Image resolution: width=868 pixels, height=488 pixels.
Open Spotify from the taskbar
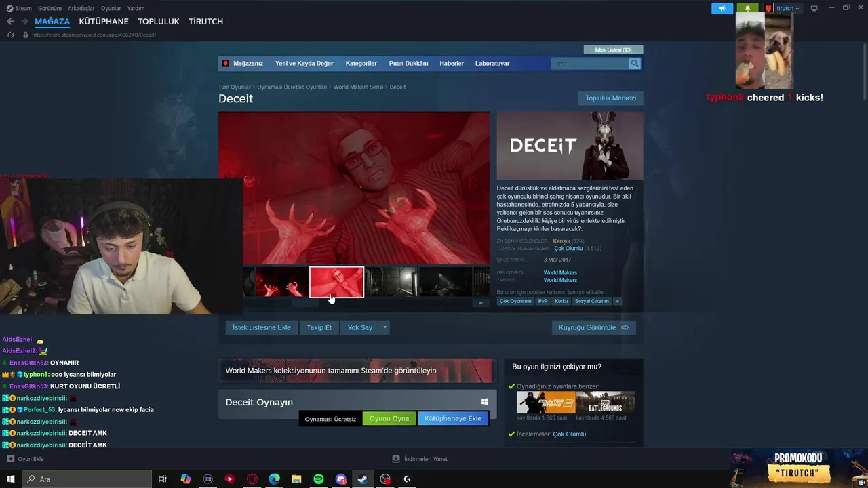(x=319, y=479)
